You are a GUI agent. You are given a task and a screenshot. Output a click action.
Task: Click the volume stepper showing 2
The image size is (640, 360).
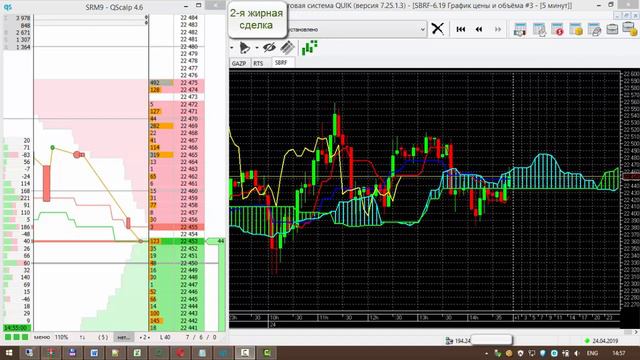point(144,337)
